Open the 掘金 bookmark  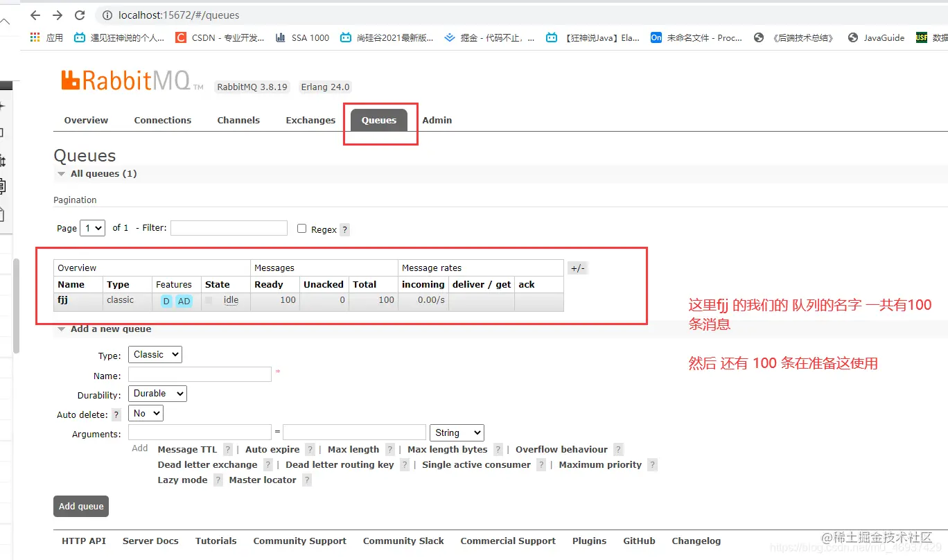point(489,38)
